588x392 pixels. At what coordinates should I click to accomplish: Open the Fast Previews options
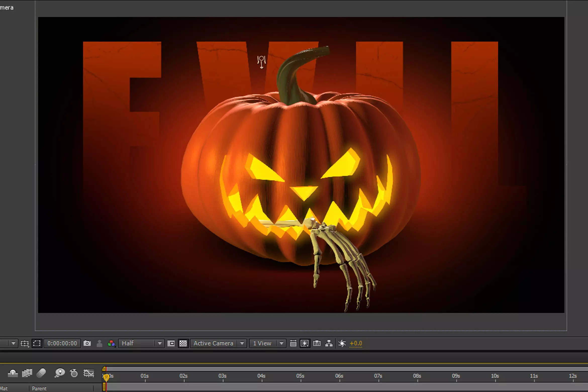coord(305,343)
